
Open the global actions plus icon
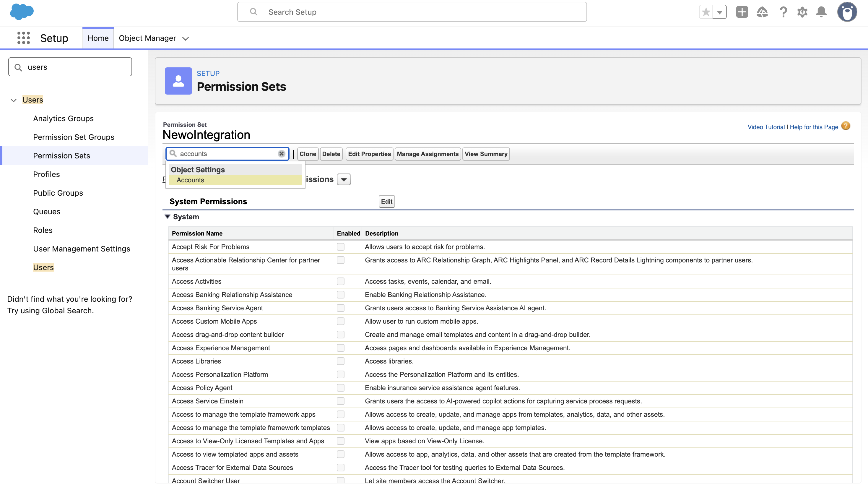coord(742,12)
